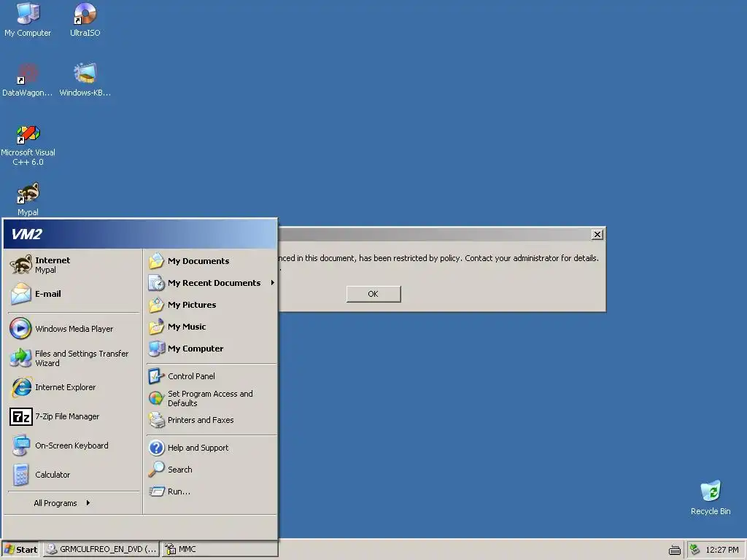Open Set Program Access and Defaults
747x560 pixels.
pyautogui.click(x=211, y=398)
